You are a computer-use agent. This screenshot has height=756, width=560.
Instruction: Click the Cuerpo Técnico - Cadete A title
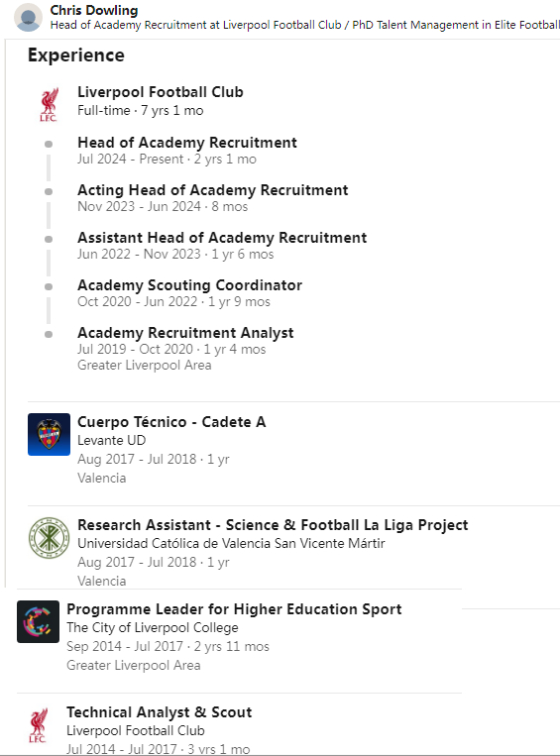click(171, 422)
